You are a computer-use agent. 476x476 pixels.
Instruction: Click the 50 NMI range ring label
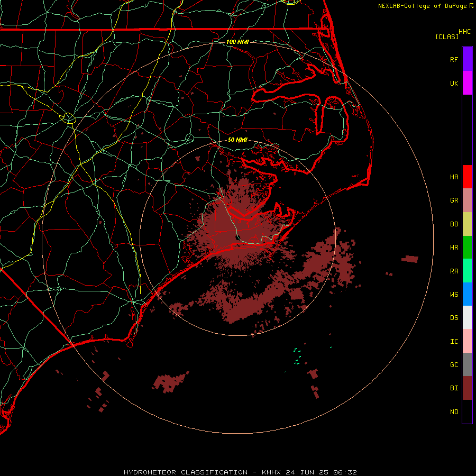coord(237,140)
